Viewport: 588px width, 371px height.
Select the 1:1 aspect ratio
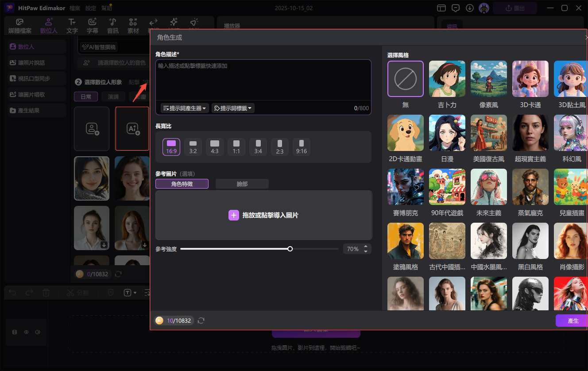click(236, 147)
